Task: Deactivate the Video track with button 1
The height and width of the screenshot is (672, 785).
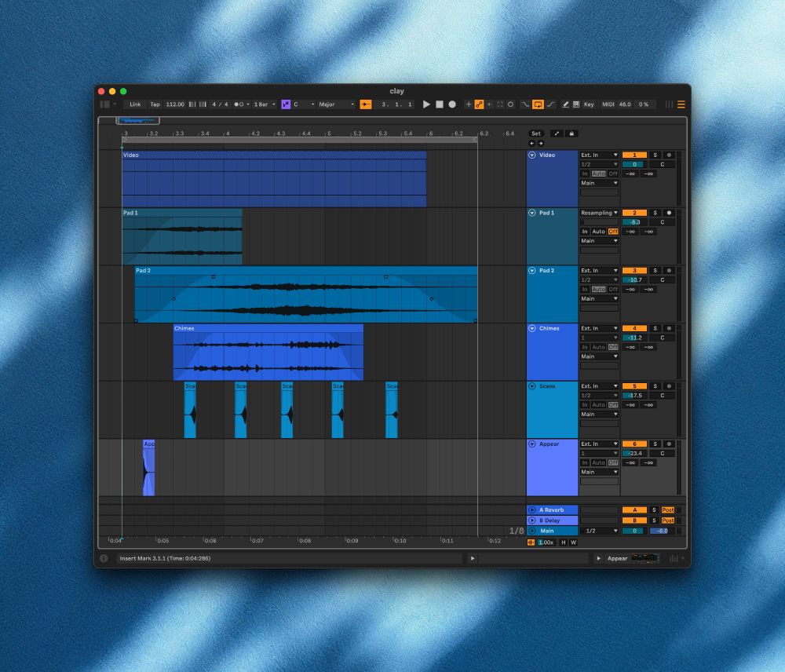Action: 634,155
